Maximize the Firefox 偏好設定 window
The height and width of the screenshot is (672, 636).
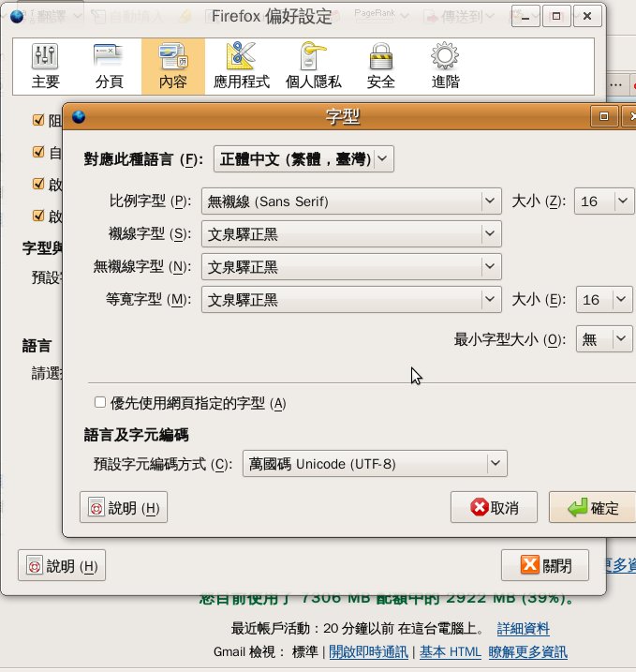556,16
